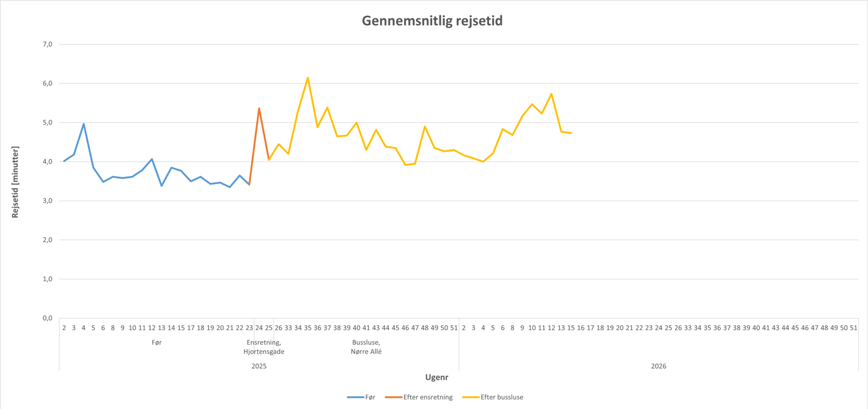Click the 2025 year label on axis
Image resolution: width=868 pixels, height=409 pixels.
(x=259, y=366)
